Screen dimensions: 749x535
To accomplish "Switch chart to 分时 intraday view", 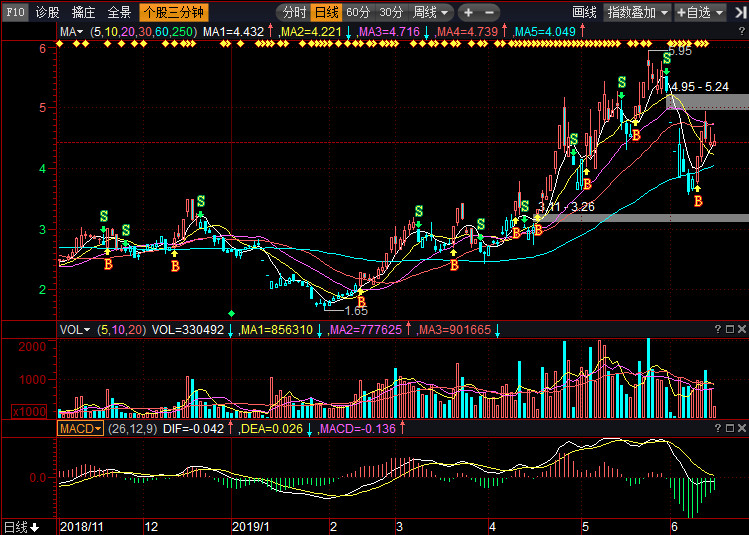I will coord(293,13).
